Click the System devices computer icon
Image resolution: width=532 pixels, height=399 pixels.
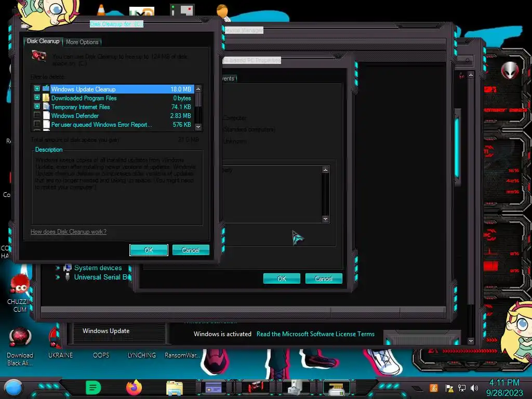tap(68, 268)
